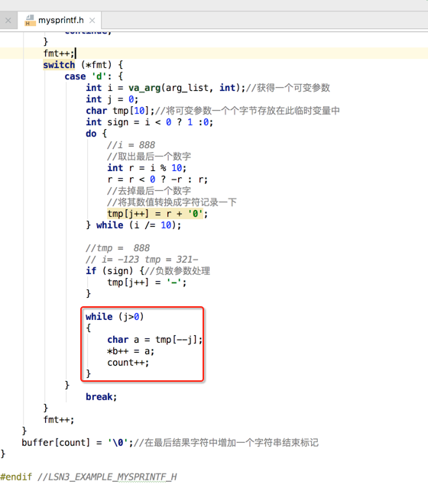Select the mysprintf.h editor tab
The image size is (428, 504).
pyautogui.click(x=60, y=21)
